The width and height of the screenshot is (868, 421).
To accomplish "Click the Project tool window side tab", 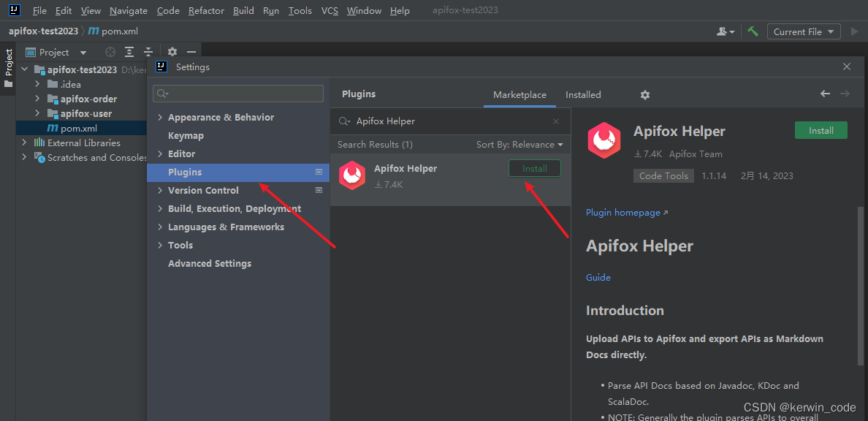I will point(8,69).
